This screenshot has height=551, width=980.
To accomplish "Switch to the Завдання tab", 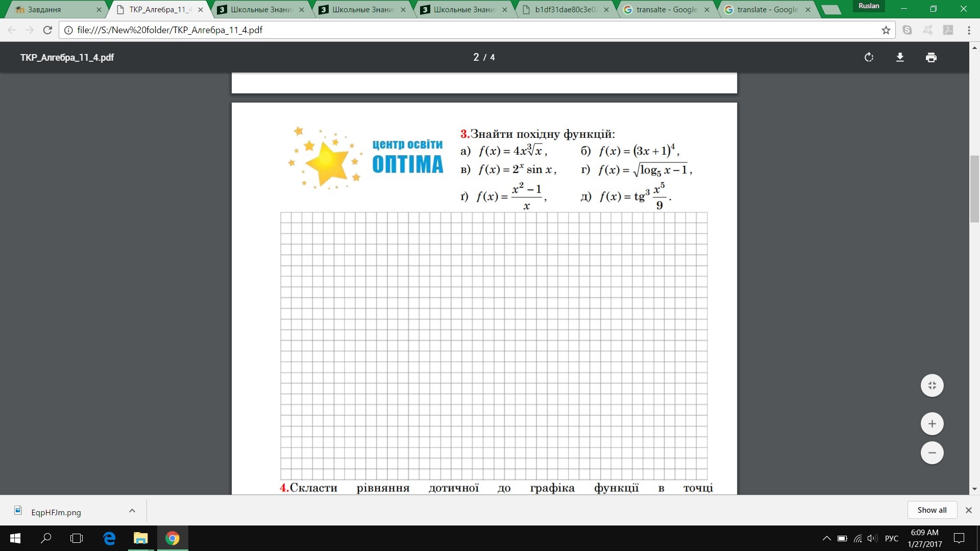I will 57,10.
